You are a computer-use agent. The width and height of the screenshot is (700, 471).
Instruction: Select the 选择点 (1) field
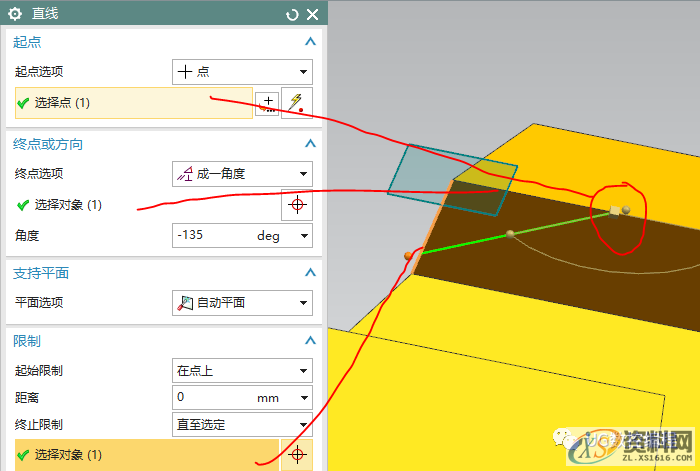coord(134,103)
